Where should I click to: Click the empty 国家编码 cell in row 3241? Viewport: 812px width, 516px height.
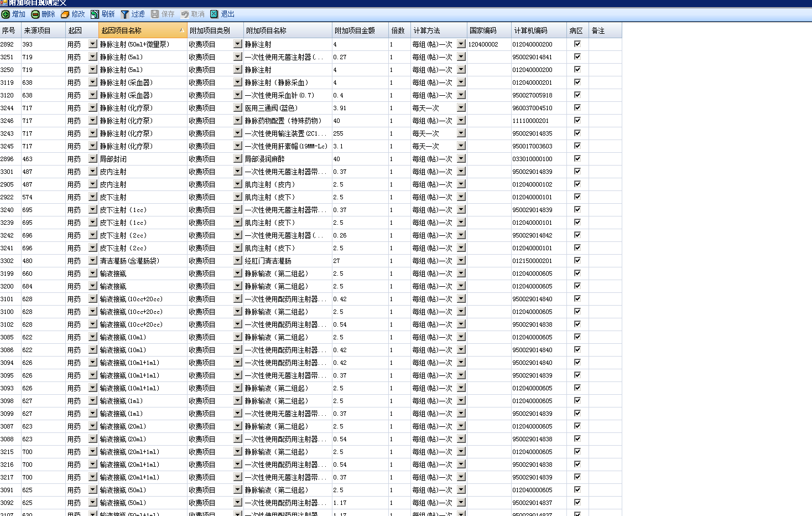[490, 248]
